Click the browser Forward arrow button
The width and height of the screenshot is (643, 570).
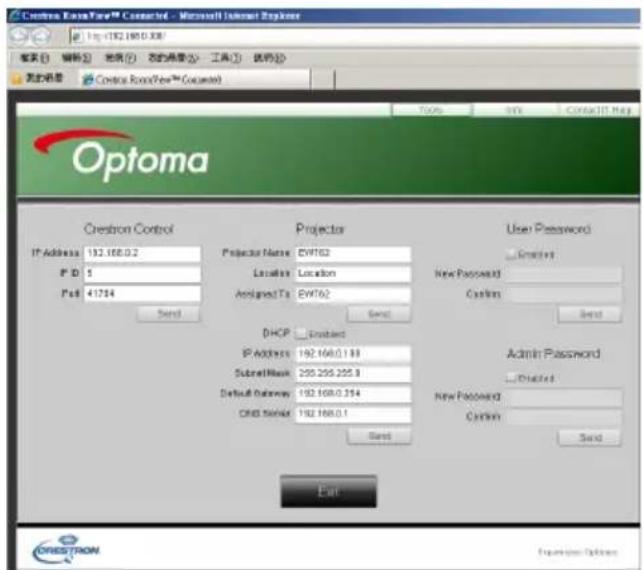[x=40, y=36]
